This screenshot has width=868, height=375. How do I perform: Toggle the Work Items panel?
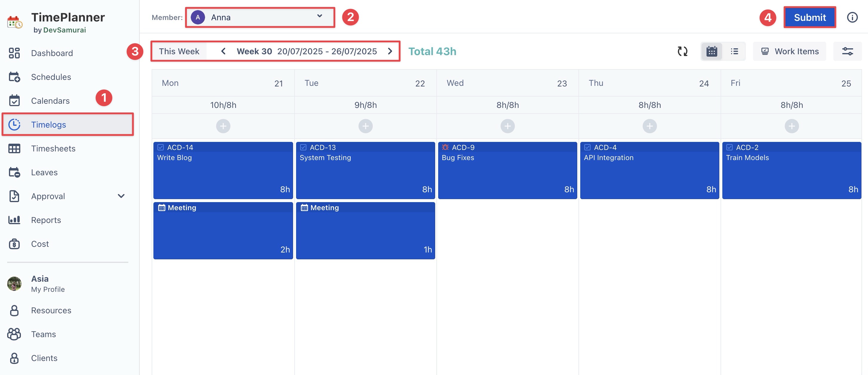point(789,51)
